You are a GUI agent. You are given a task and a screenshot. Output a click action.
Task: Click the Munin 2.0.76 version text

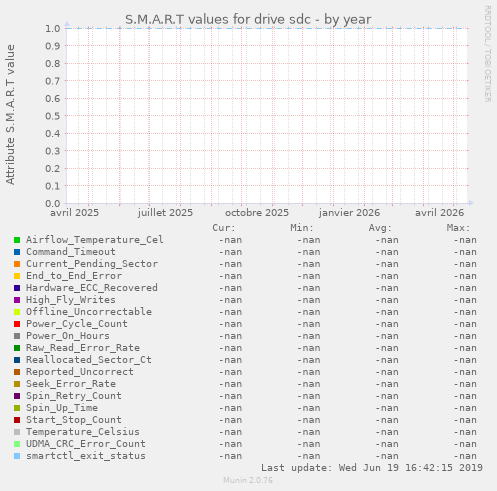(248, 480)
